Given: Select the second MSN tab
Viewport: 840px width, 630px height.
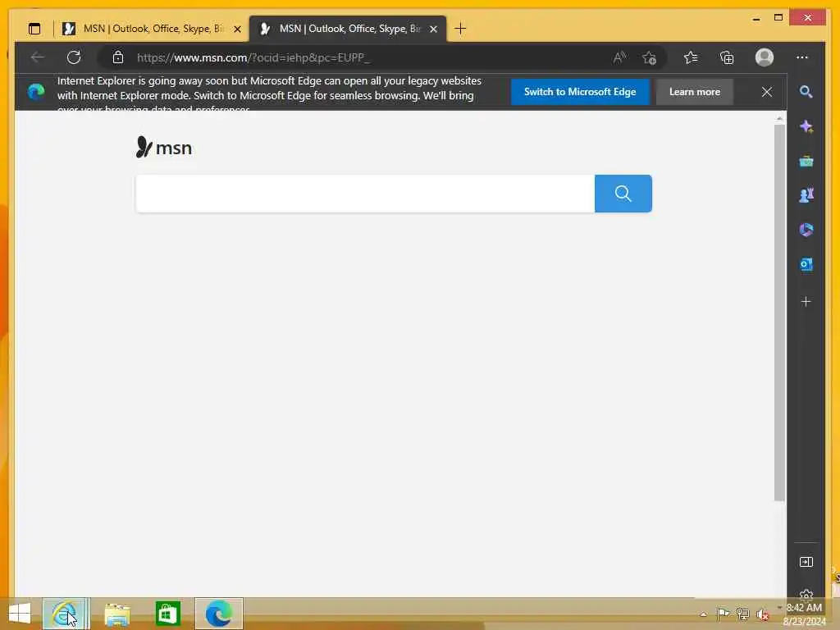Looking at the screenshot, I should point(348,29).
